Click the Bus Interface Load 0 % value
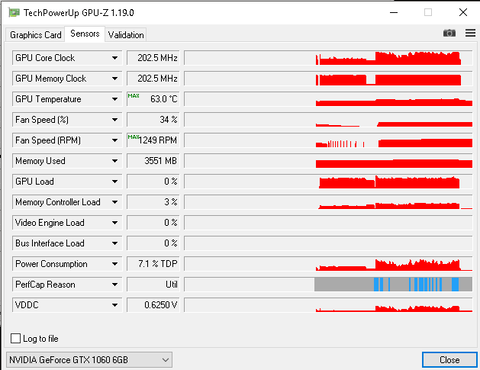 click(153, 243)
